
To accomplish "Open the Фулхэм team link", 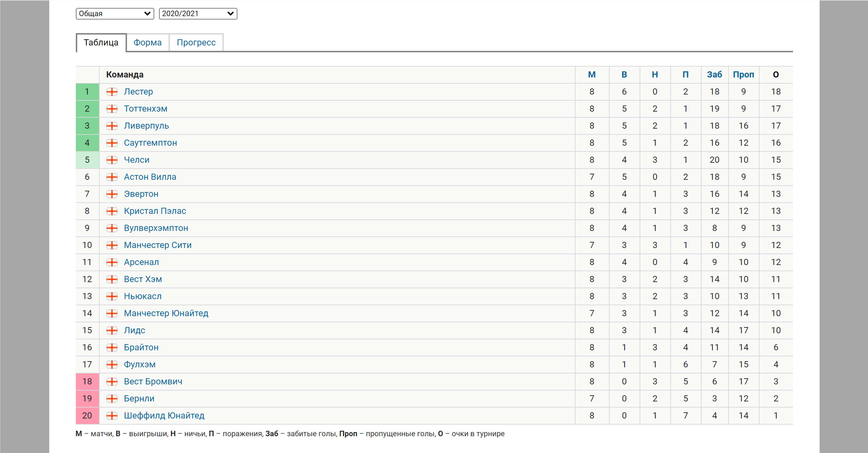I will 140,364.
